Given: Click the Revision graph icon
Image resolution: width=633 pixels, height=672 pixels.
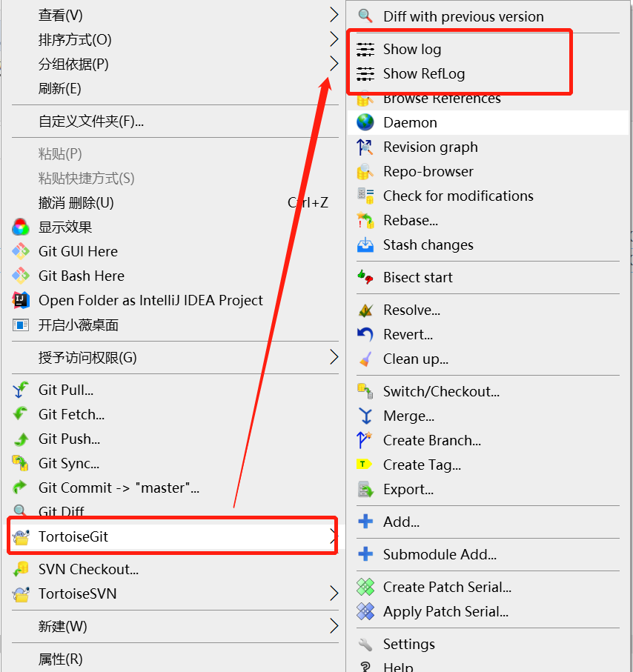Looking at the screenshot, I should [x=365, y=147].
